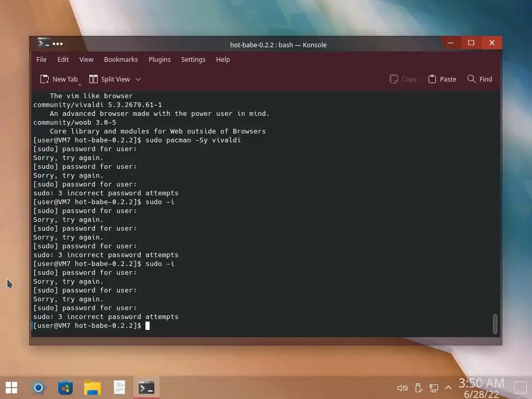Click the line 'community/vivaldi 5.3.2679.61-1'
The width and height of the screenshot is (532, 399).
97,105
